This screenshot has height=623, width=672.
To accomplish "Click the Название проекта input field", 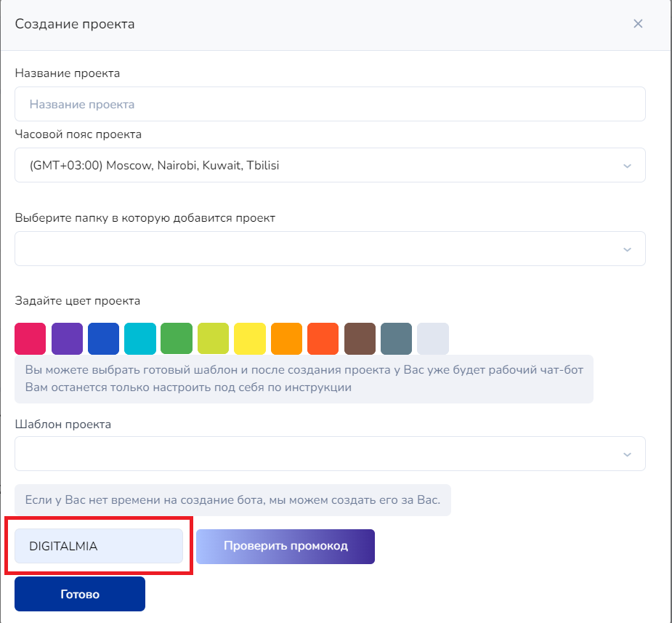I will click(330, 104).
